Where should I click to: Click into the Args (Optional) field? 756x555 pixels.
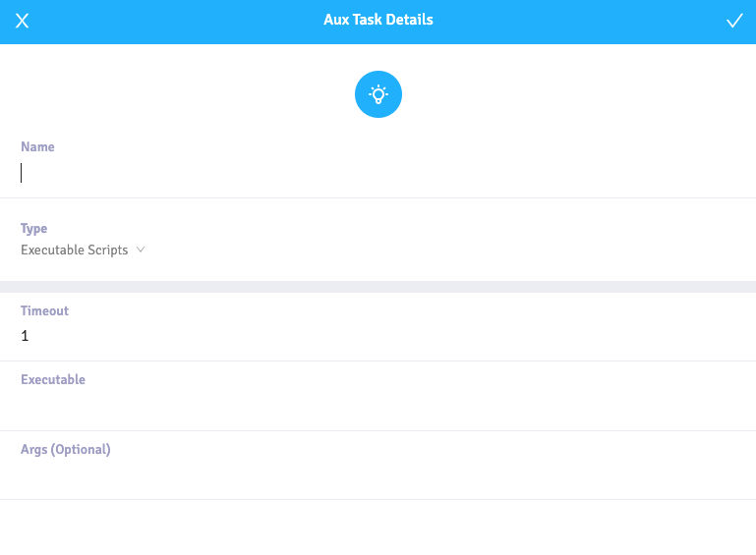(378, 474)
